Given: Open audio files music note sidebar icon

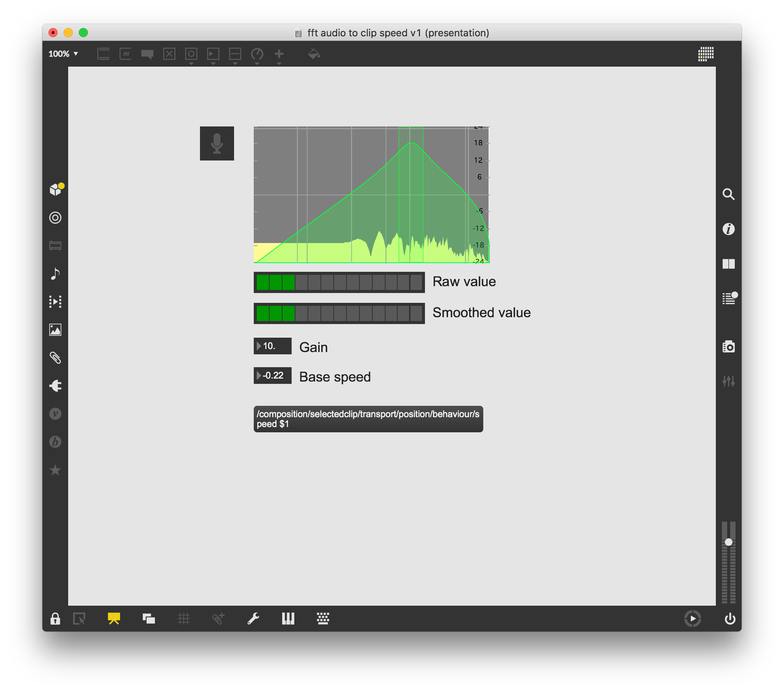Looking at the screenshot, I should coord(55,274).
